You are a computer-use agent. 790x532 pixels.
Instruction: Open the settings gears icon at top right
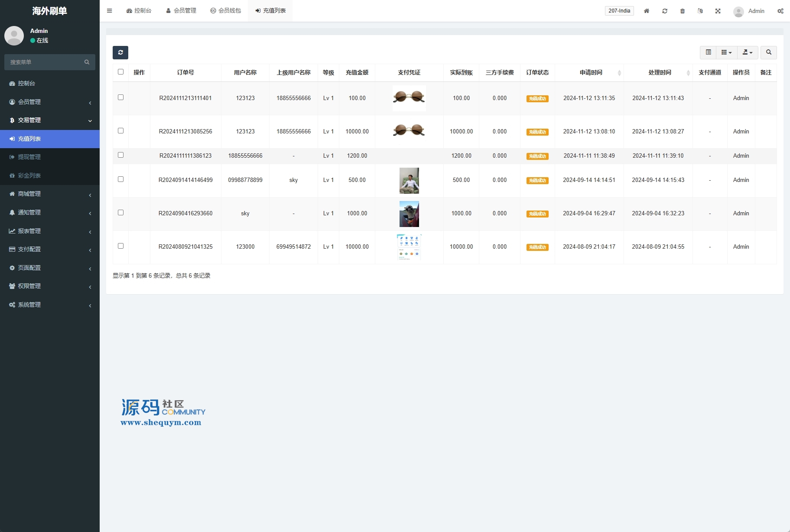[780, 11]
